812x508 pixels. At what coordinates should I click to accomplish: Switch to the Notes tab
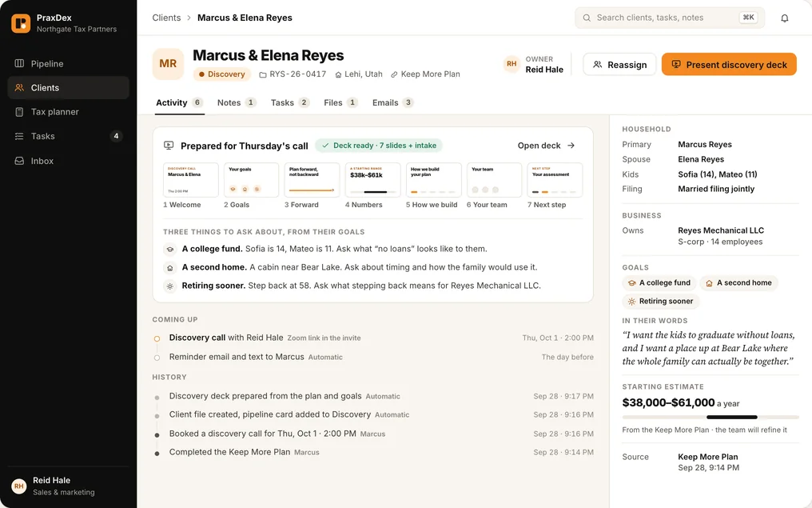pos(237,102)
